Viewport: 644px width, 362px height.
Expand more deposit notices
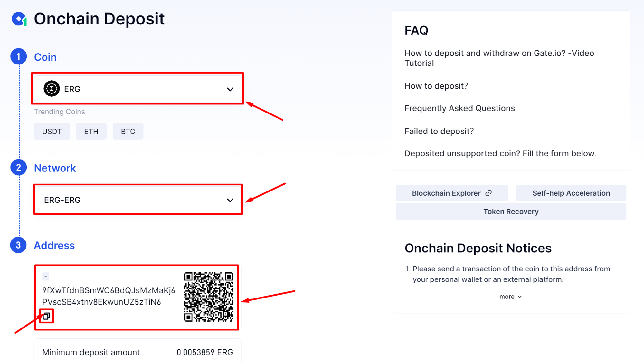tap(511, 297)
